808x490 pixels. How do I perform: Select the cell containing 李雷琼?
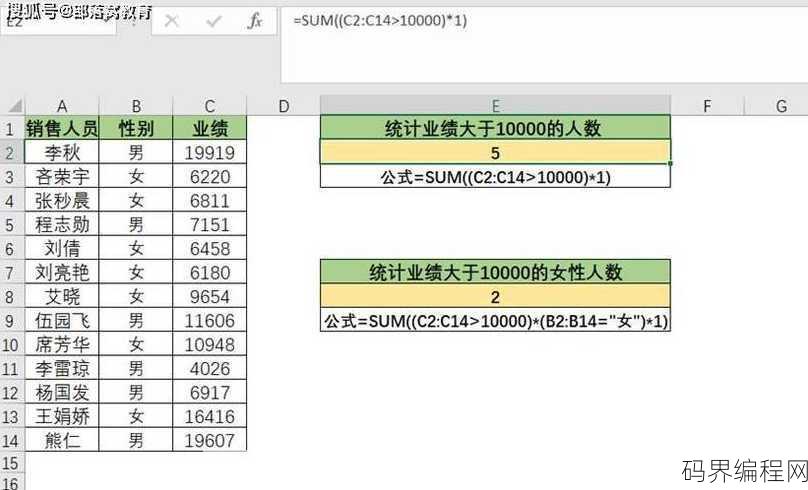pos(62,368)
